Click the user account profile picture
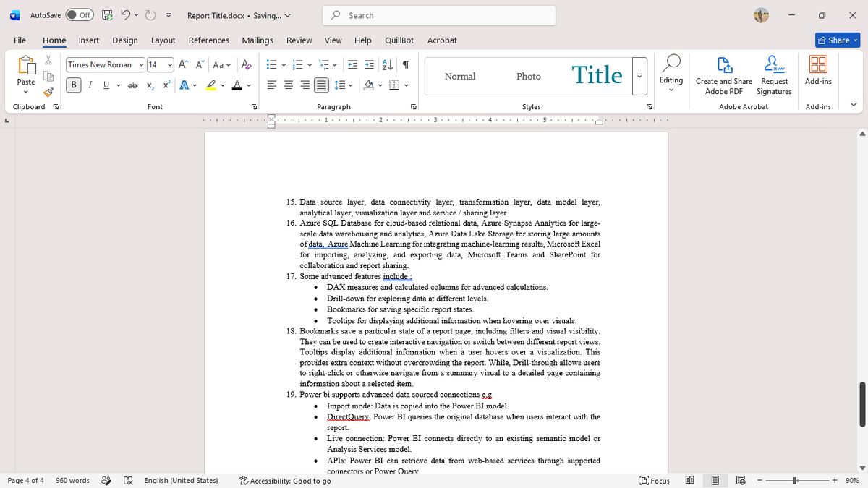 [761, 15]
